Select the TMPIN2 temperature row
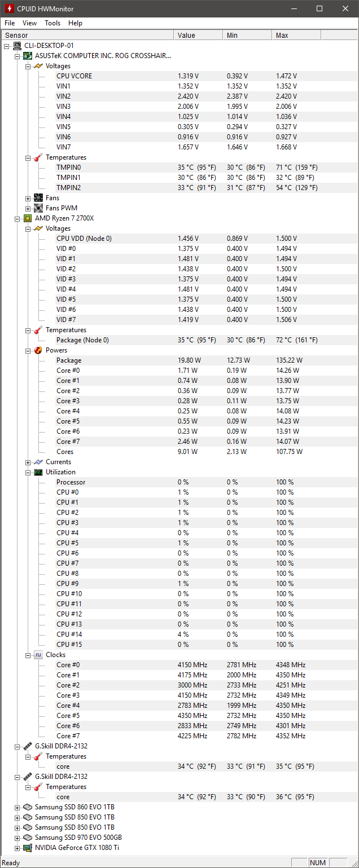359x868 pixels. click(179, 188)
